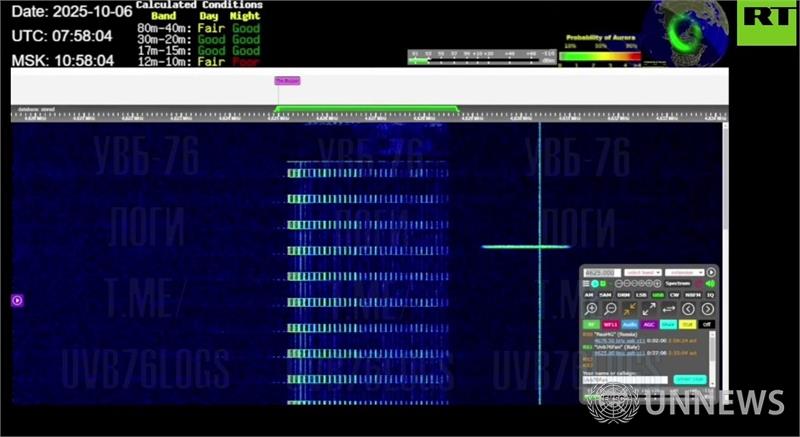800x437 pixels.
Task: Click the orange inward-arrows zoom-to-band icon
Action: coord(630,309)
